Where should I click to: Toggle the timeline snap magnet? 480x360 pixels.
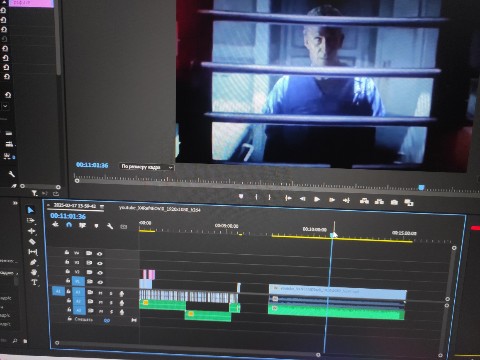[69, 225]
